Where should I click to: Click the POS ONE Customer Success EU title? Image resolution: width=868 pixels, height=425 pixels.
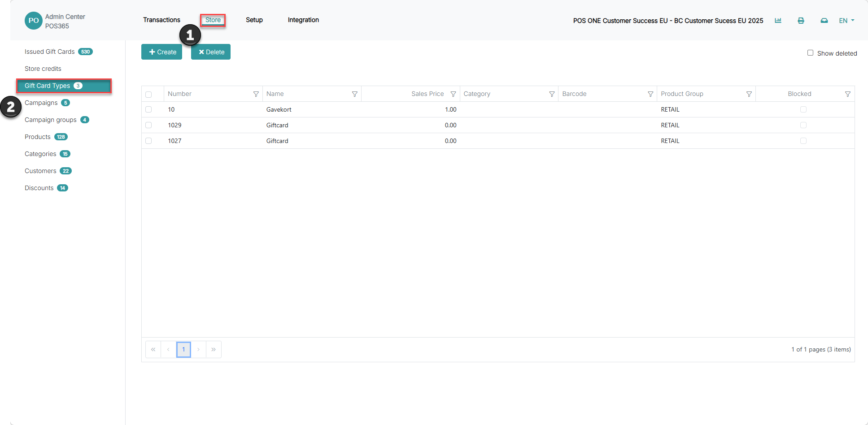click(x=668, y=21)
